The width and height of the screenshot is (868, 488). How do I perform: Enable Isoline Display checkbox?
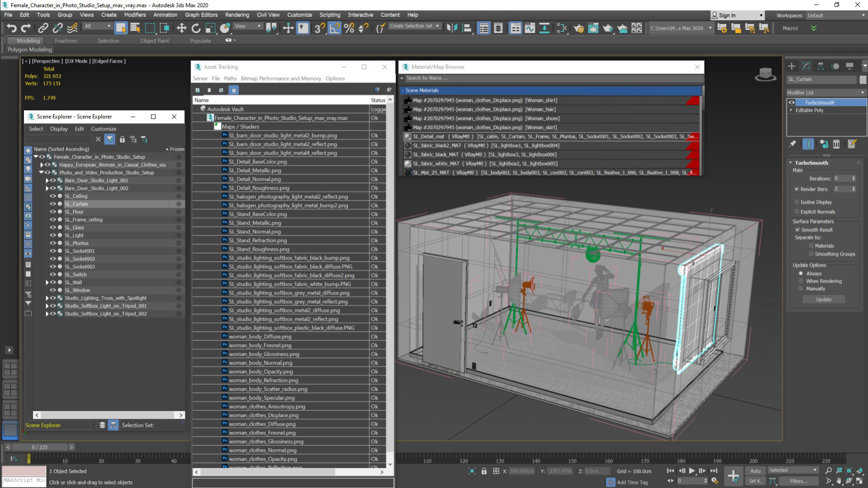[797, 202]
